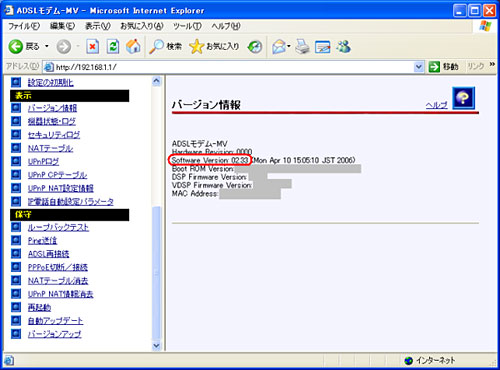This screenshot has height=370, width=500.
Task: Open the 自動アップデート link
Action: point(55,320)
